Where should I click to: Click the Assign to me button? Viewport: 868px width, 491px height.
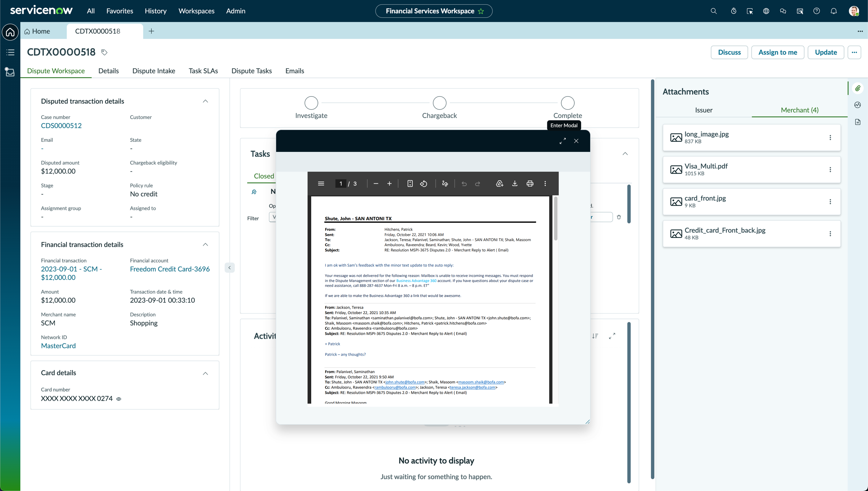click(778, 52)
